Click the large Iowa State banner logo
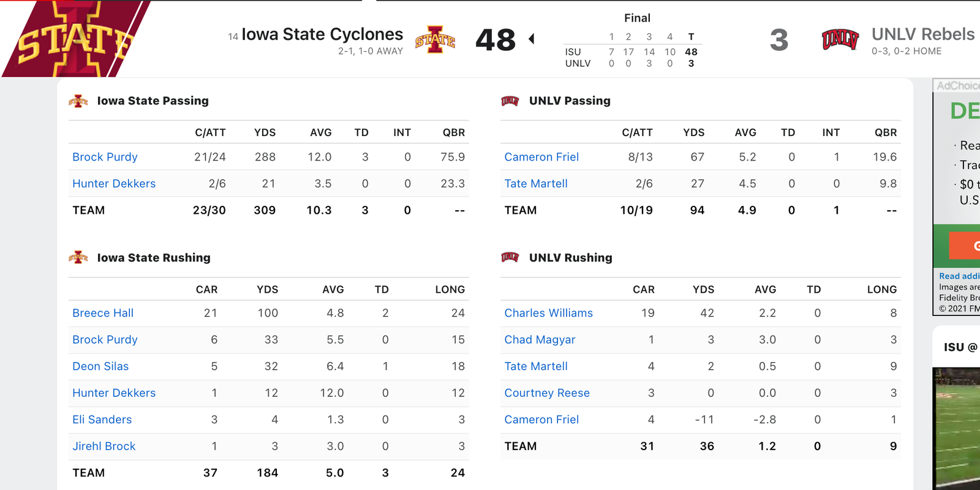This screenshot has height=490, width=980. coord(77,39)
